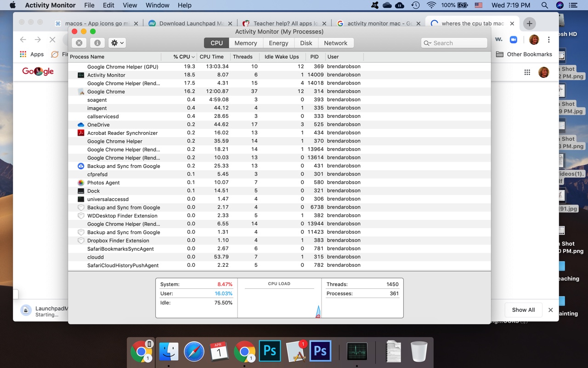Open the View menu
The height and width of the screenshot is (368, 588).
[130, 5]
